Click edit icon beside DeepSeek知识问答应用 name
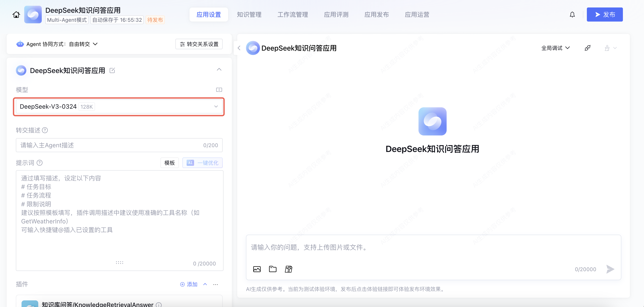Image resolution: width=644 pixels, height=307 pixels. [x=112, y=71]
